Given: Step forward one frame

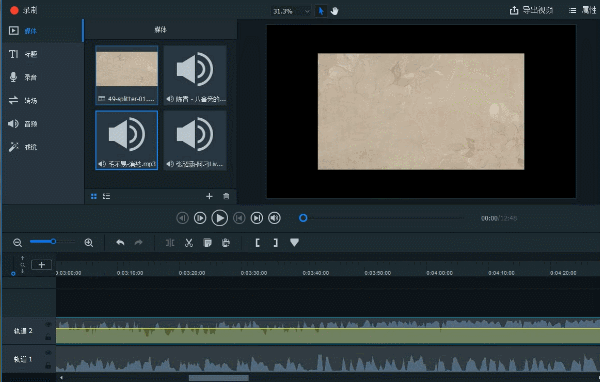Looking at the screenshot, I should pyautogui.click(x=200, y=218).
